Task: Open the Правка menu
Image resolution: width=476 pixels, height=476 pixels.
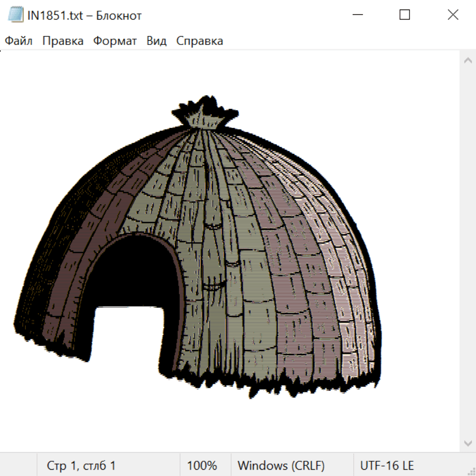Action: pyautogui.click(x=63, y=41)
